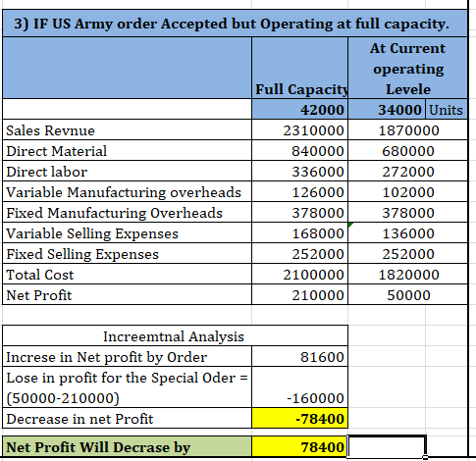Select Direct labor value 272000
The image size is (476, 461).
pos(407,171)
